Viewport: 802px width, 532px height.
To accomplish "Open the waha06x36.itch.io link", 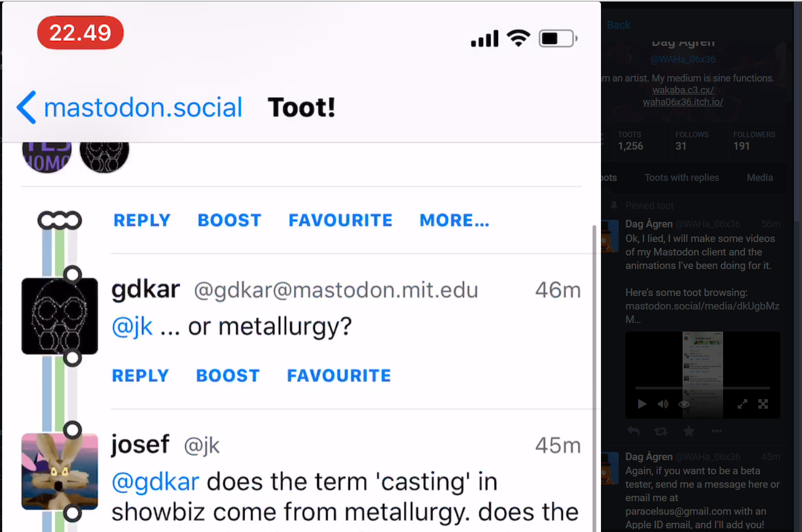I will [683, 102].
